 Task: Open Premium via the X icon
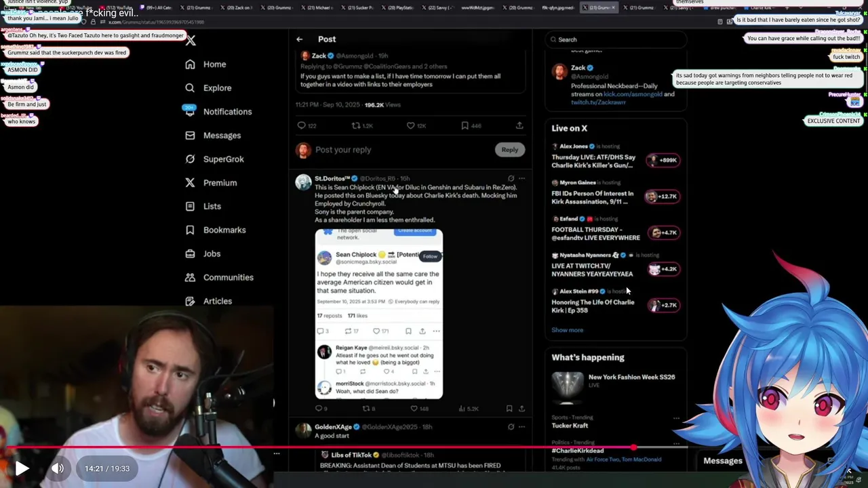click(190, 183)
